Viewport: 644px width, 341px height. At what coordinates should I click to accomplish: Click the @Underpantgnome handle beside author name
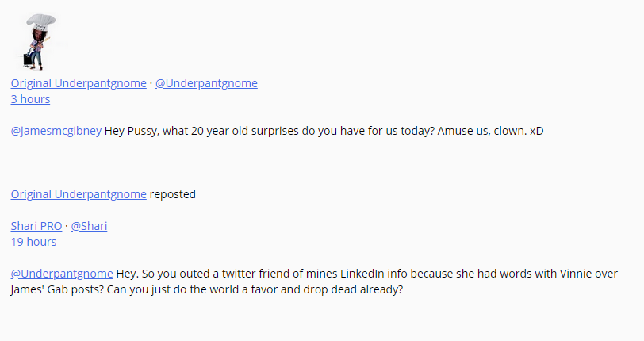point(206,83)
